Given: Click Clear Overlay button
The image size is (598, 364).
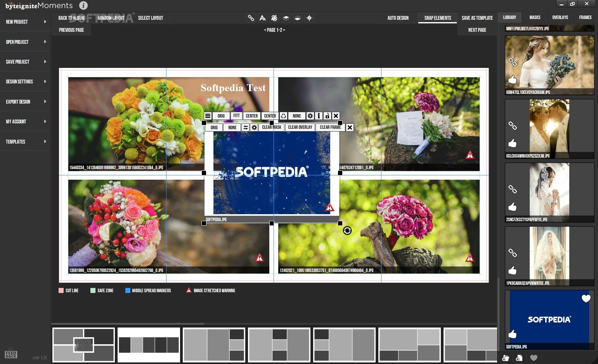Looking at the screenshot, I should click(300, 127).
